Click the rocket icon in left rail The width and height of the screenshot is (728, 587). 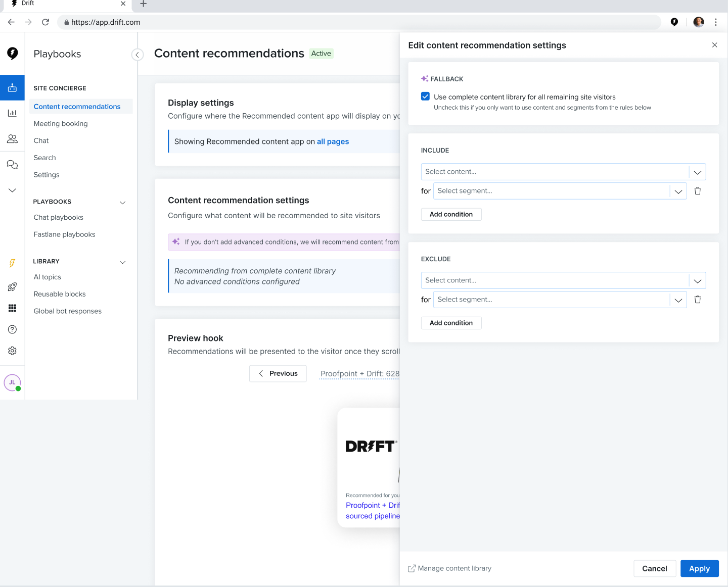[12, 287]
